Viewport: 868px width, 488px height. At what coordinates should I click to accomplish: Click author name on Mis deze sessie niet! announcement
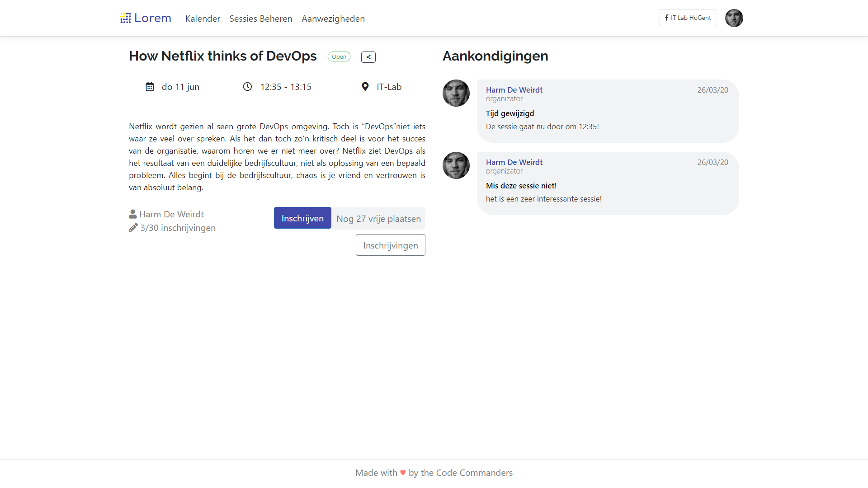[x=514, y=162]
